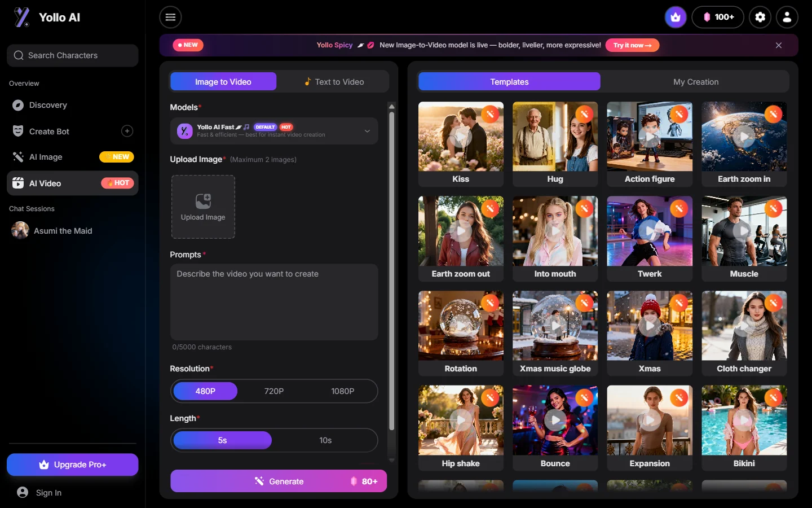Screen dimensions: 812x508
Task: Open the settings gear icon
Action: pos(760,17)
